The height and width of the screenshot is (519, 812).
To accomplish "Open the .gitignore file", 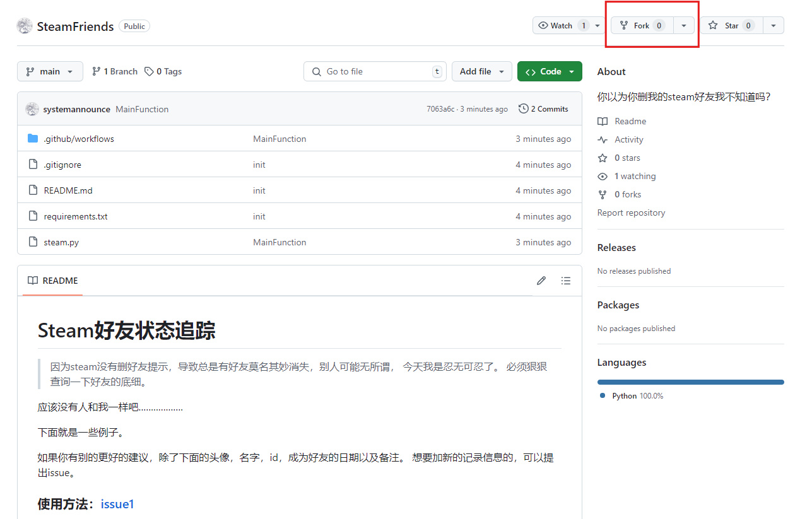I will click(x=62, y=165).
